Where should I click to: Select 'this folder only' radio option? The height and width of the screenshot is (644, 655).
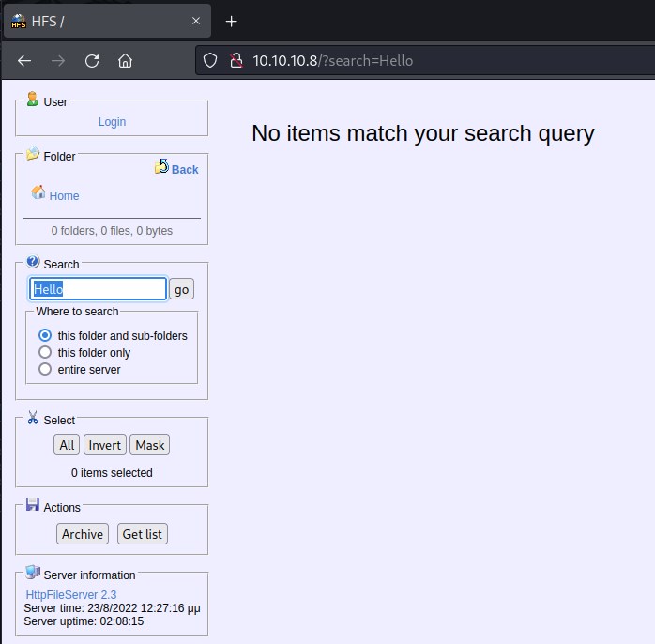(x=45, y=352)
